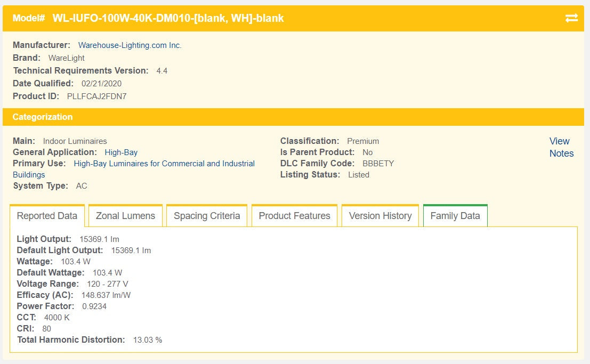This screenshot has height=364, width=590.
Task: Open the Warehouse-Lighting.com Inc. manufacturer link
Action: point(130,45)
